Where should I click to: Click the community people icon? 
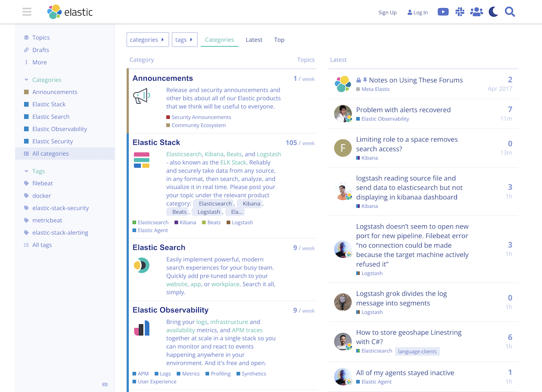(476, 12)
